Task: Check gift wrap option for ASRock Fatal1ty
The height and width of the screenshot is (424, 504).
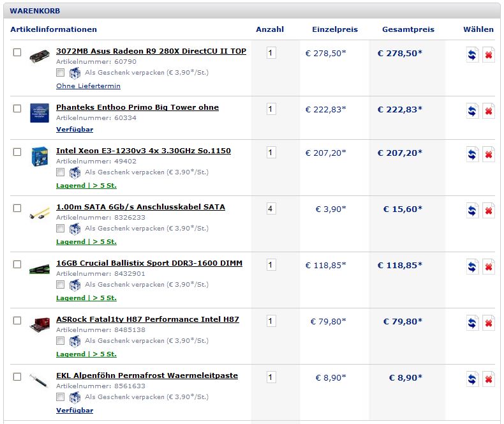Action: coord(60,341)
